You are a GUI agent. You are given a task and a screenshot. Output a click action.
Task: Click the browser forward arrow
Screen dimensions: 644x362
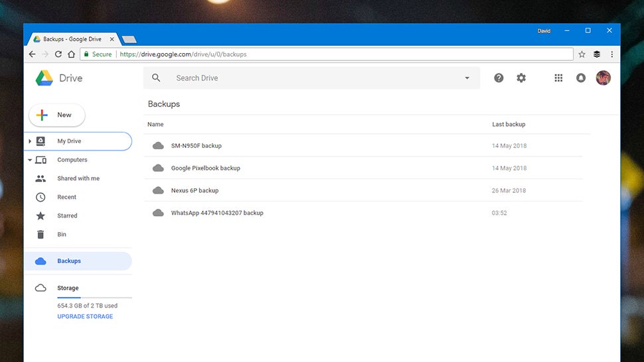coord(45,54)
